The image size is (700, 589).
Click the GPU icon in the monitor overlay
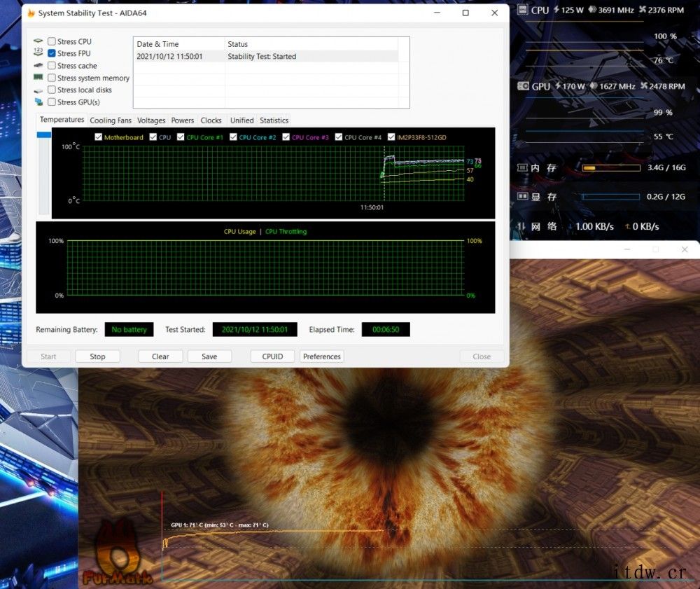coord(523,86)
